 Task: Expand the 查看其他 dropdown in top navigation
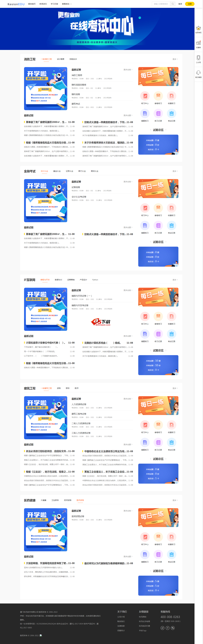click(x=67, y=4)
